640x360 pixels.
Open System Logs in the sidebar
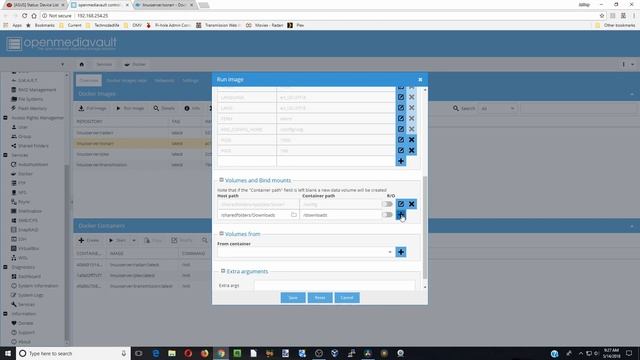27,295
